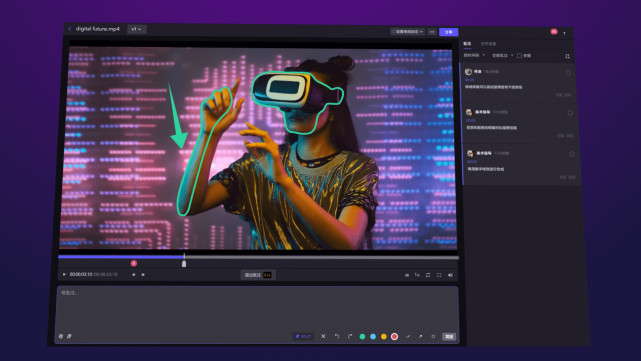Click the red comment marker on the timeline
This screenshot has height=361, width=641.
(134, 263)
